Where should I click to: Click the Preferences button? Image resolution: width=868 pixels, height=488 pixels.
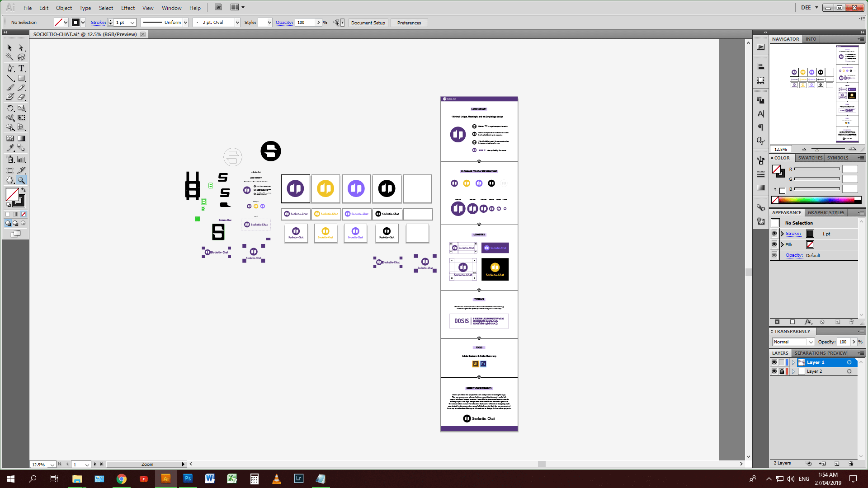click(409, 23)
